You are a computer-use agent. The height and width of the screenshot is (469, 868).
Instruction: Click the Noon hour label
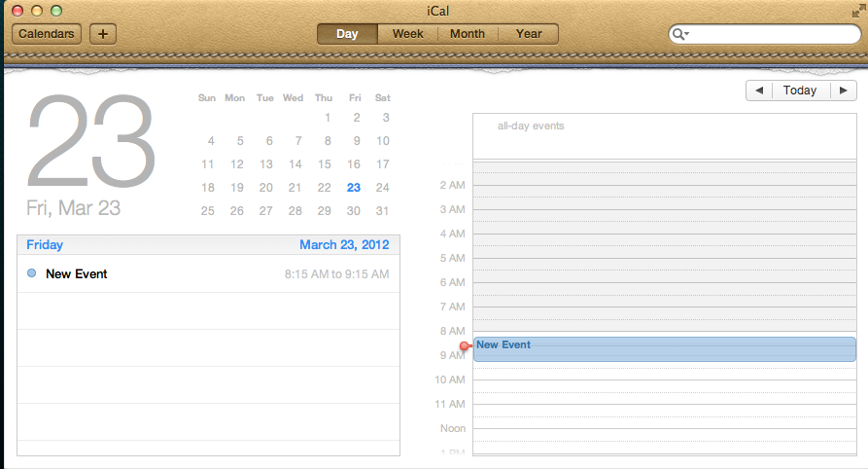(453, 428)
